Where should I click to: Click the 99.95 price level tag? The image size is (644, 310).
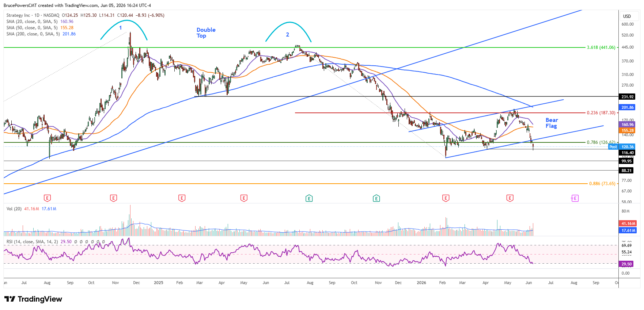pyautogui.click(x=626, y=161)
